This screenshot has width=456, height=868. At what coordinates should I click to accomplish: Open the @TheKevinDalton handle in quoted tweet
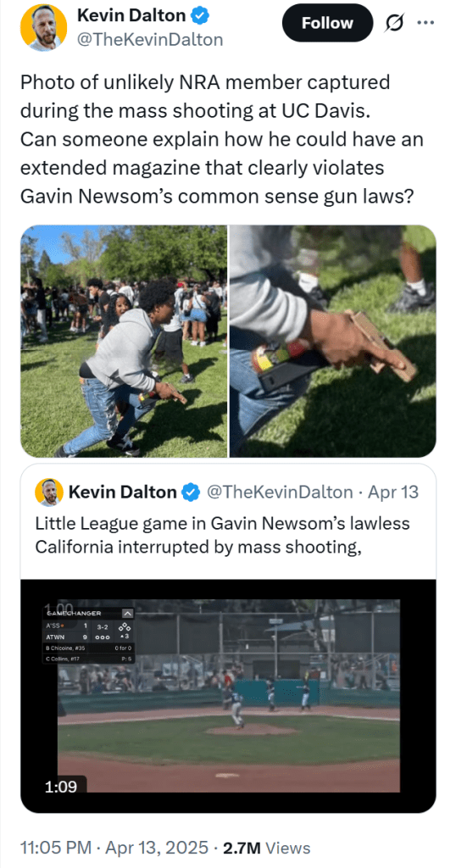coord(280,492)
